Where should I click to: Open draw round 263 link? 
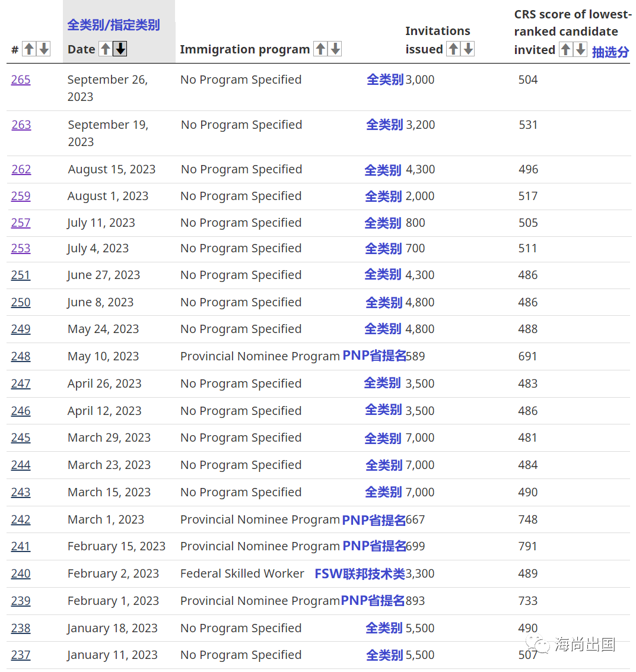click(21, 125)
